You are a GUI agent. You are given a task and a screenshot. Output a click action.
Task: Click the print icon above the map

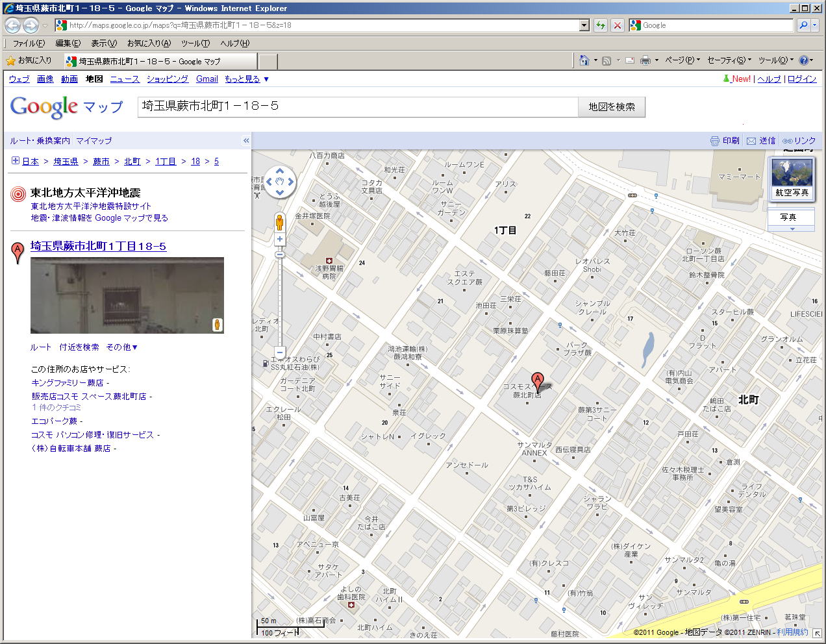tap(714, 141)
